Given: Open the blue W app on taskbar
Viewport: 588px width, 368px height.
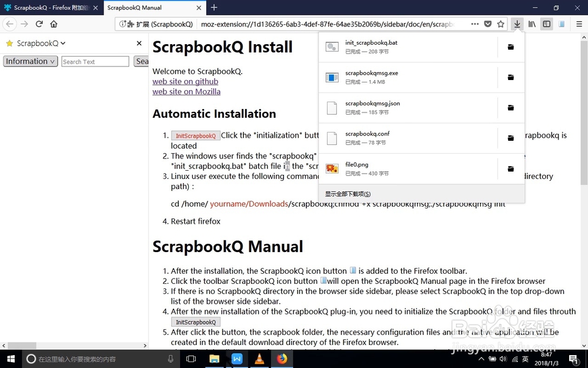Looking at the screenshot, I should [x=237, y=359].
